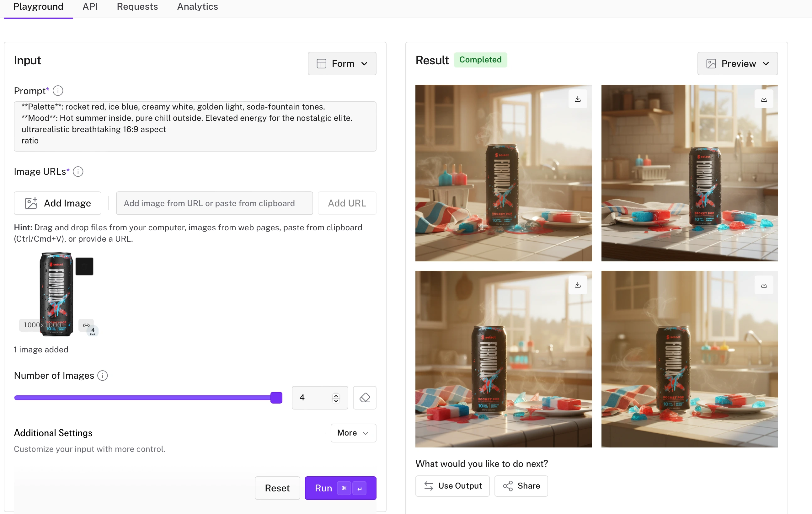Click the Number of Images info icon
812x514 pixels.
(x=103, y=375)
